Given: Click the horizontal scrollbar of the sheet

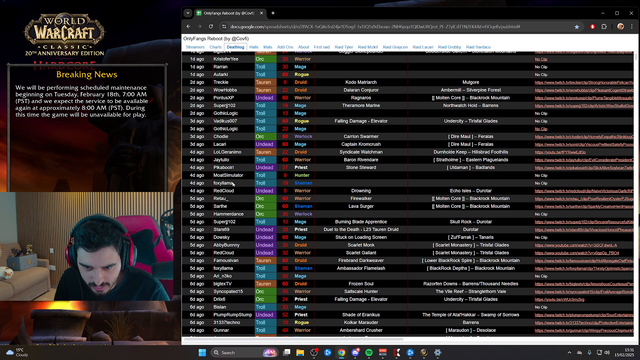Looking at the screenshot, I should (293, 339).
